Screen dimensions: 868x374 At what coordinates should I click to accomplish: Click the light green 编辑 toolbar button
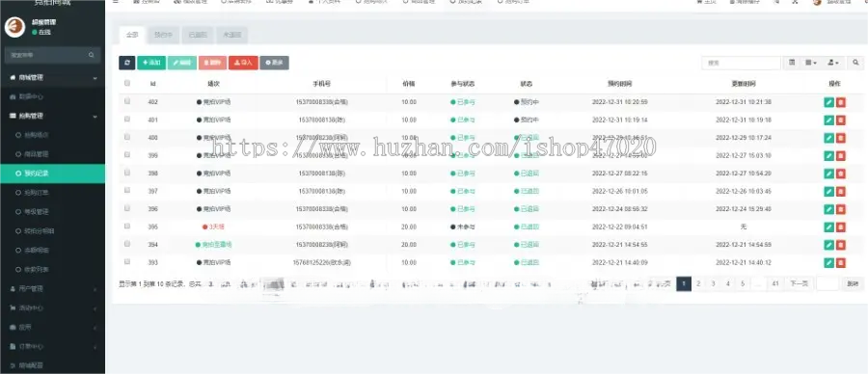pos(182,63)
